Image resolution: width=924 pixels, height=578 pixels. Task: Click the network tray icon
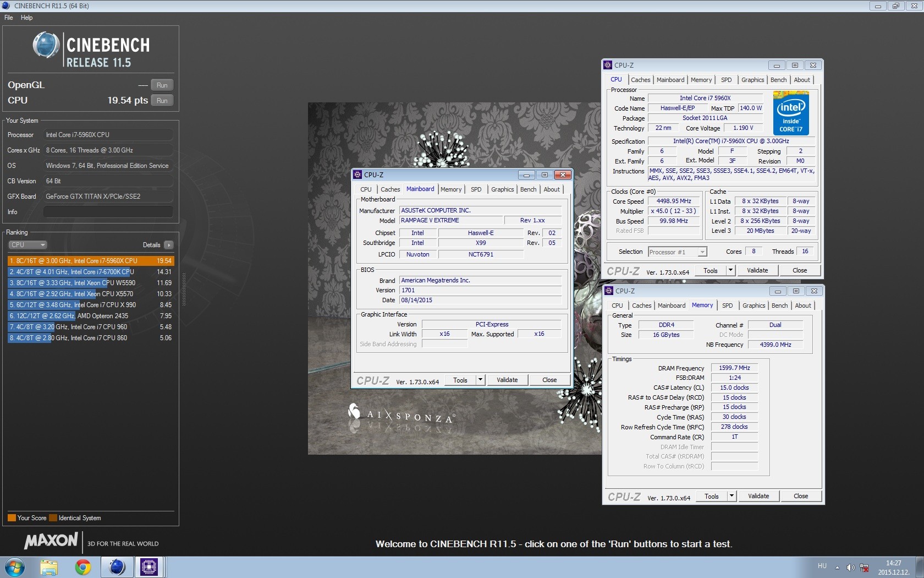864,567
